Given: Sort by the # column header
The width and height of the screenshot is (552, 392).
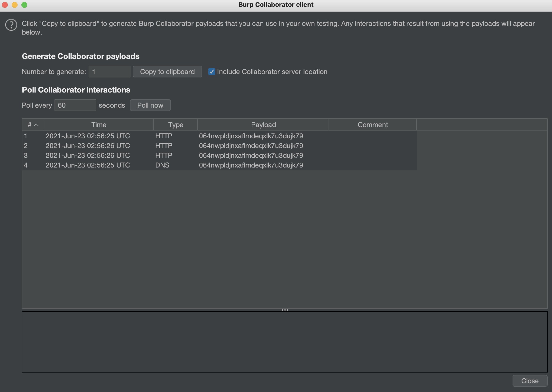Looking at the screenshot, I should coord(33,125).
